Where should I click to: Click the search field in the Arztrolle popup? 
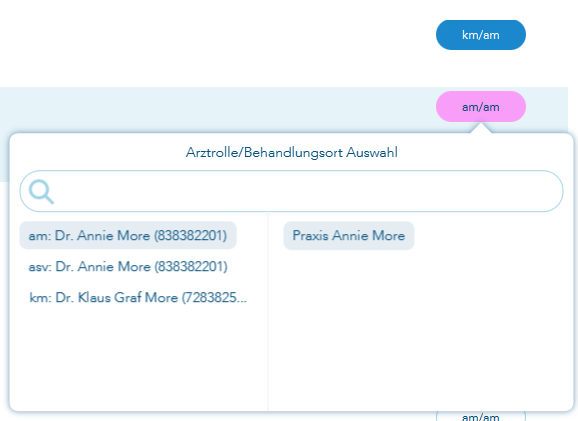click(291, 191)
